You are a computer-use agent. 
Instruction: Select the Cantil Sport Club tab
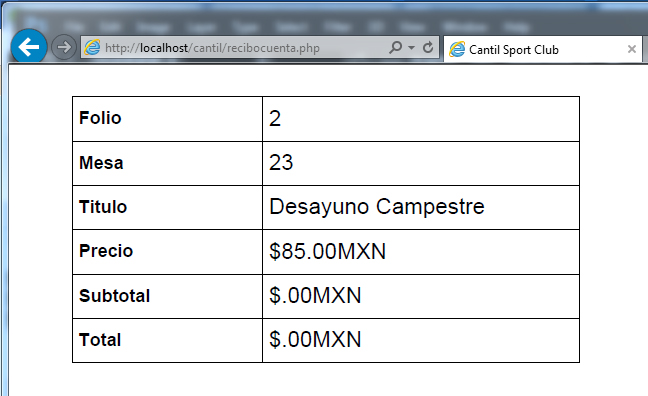coord(543,49)
